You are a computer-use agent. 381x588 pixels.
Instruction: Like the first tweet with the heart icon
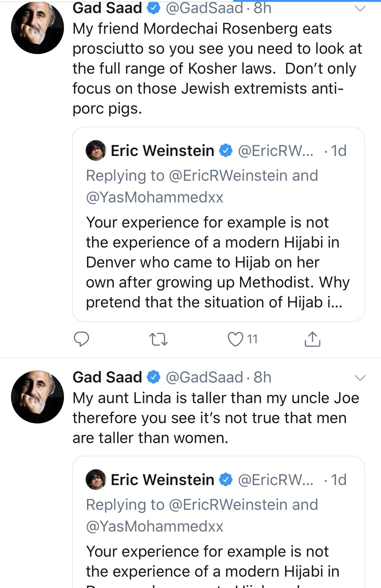[x=236, y=339]
